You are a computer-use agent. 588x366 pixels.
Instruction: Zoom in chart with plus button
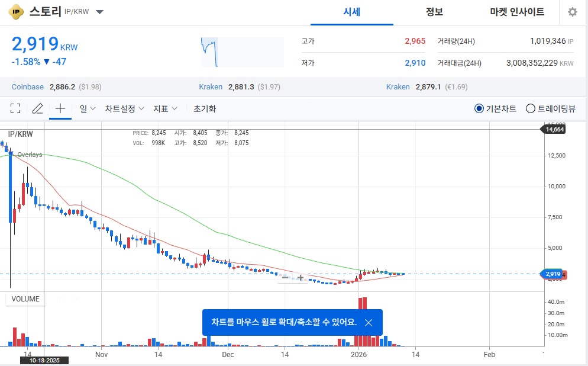point(301,277)
